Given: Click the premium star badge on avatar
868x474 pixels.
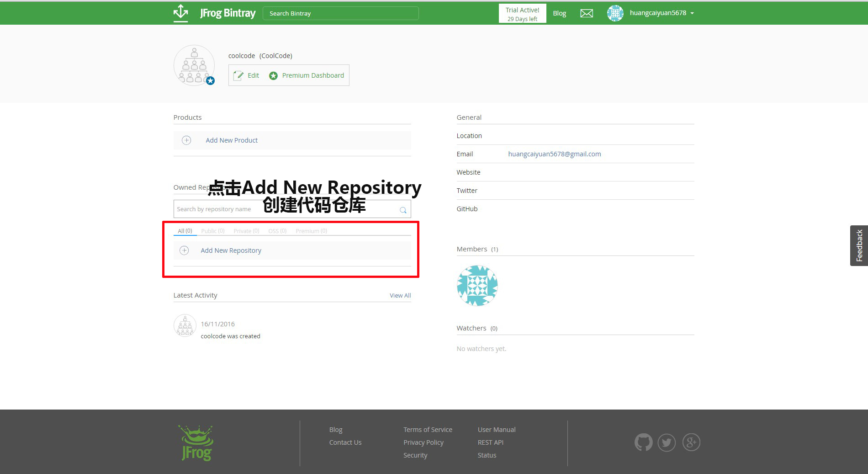Looking at the screenshot, I should (x=210, y=81).
